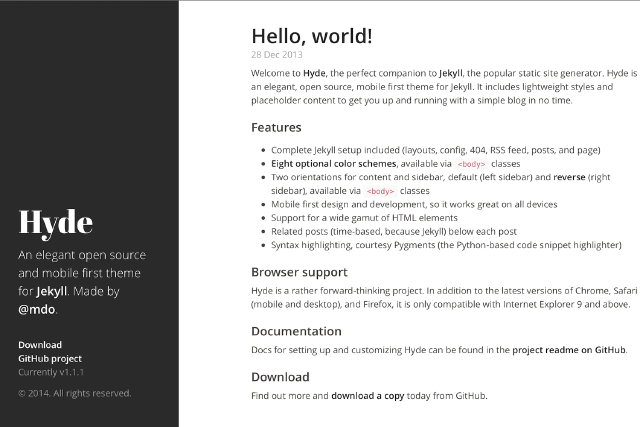The width and height of the screenshot is (640, 427).
Task: Click the Hyde site title in sidebar
Action: pos(55,221)
